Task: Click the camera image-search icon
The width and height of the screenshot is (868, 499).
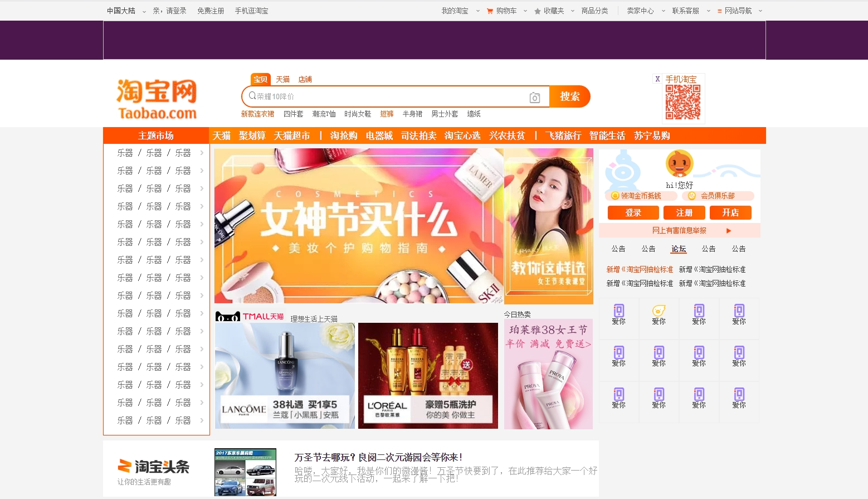Action: [x=535, y=98]
